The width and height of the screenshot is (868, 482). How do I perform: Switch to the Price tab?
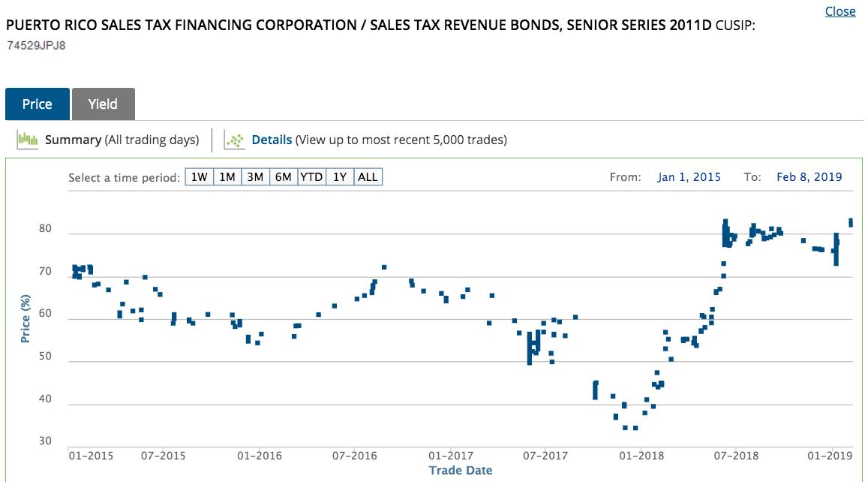[x=38, y=104]
